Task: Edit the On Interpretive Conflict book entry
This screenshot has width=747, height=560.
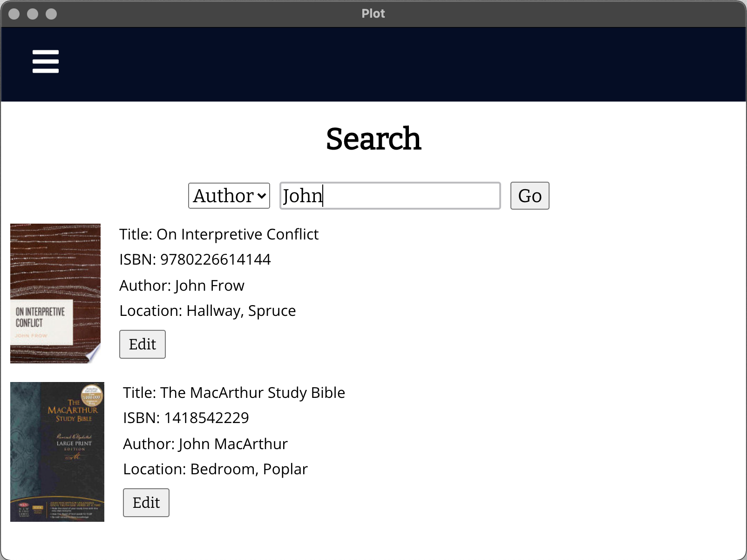Action: pyautogui.click(x=142, y=344)
